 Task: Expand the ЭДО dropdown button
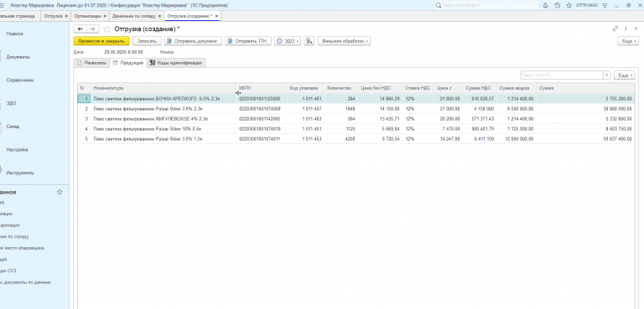[x=288, y=41]
